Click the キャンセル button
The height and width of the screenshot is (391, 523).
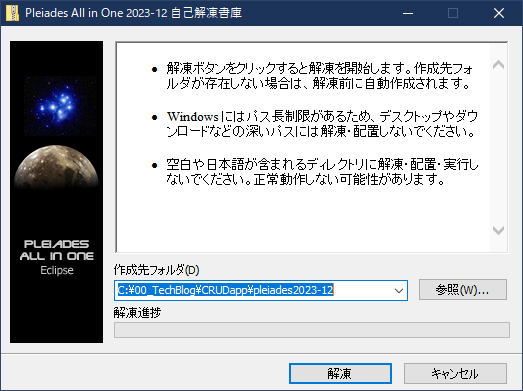455,373
